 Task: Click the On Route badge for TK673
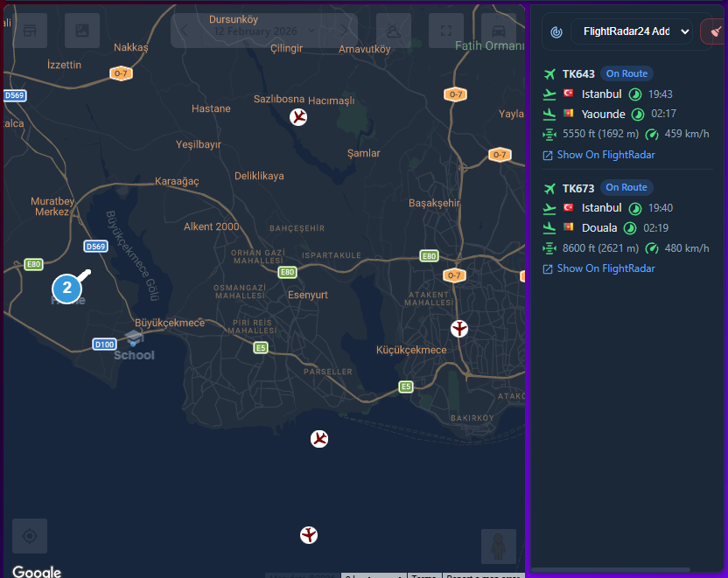(x=626, y=187)
